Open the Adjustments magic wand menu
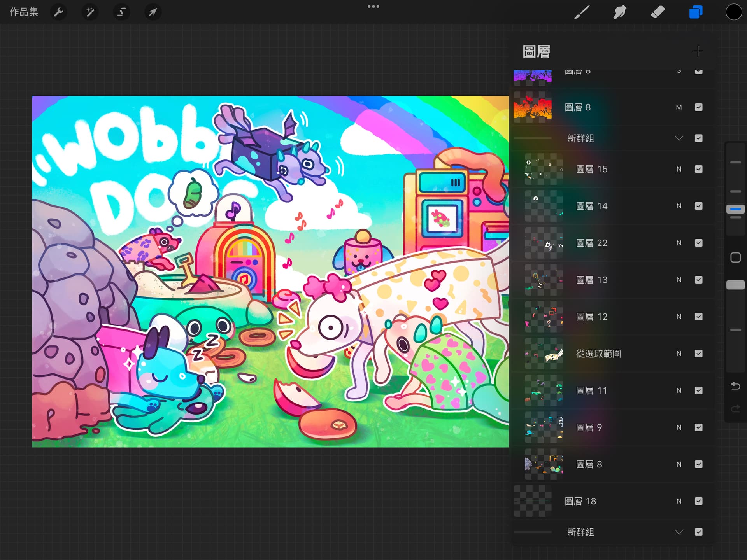 (90, 12)
